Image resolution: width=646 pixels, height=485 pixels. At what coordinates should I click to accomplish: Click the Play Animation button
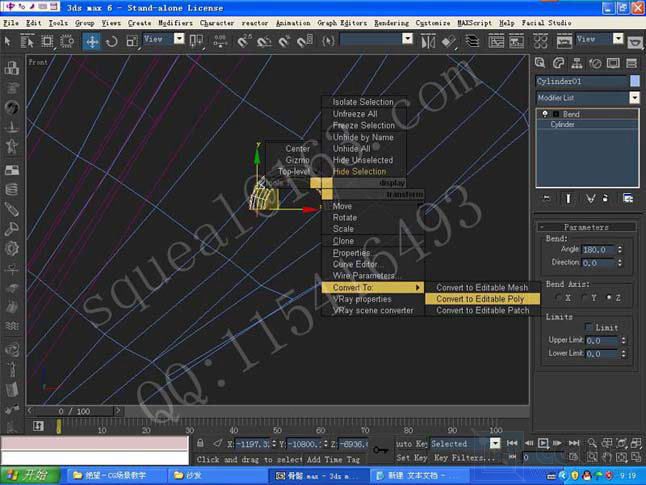tap(543, 443)
